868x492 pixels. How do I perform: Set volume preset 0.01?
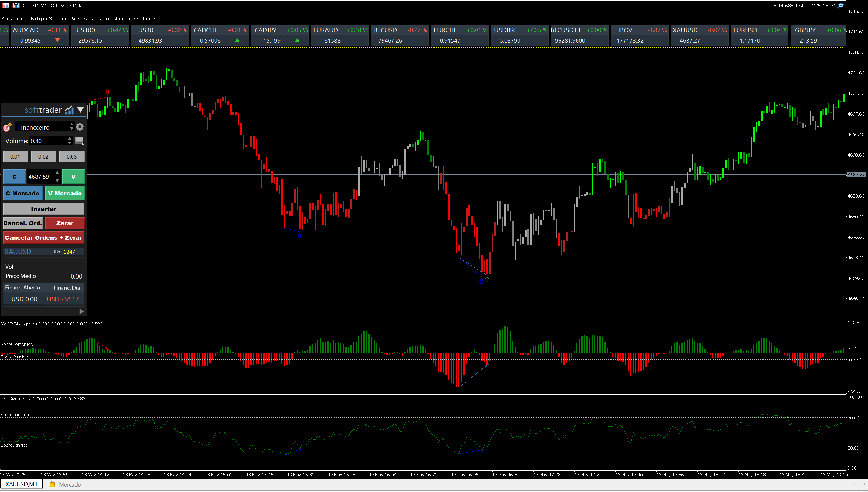tap(15, 156)
